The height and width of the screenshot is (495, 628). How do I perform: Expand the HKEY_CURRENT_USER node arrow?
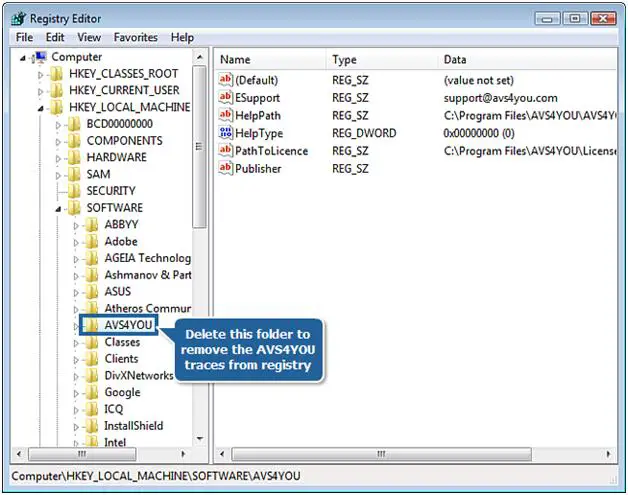40,92
